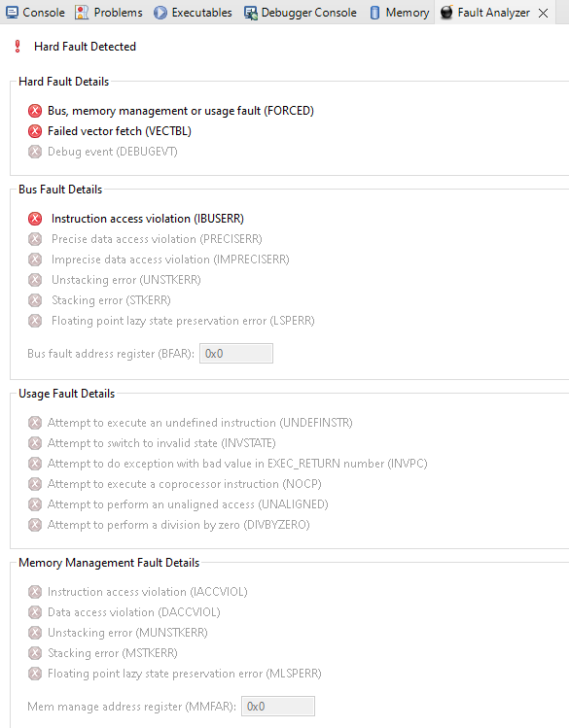Switch to the Console tab
The height and width of the screenshot is (728, 569).
35,13
